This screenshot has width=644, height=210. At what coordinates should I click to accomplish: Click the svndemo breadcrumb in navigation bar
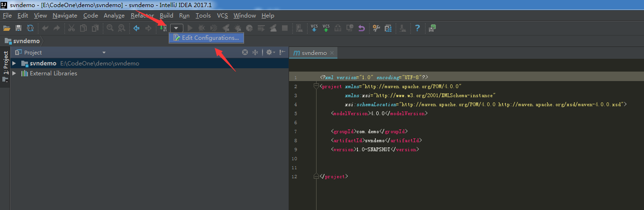point(22,41)
